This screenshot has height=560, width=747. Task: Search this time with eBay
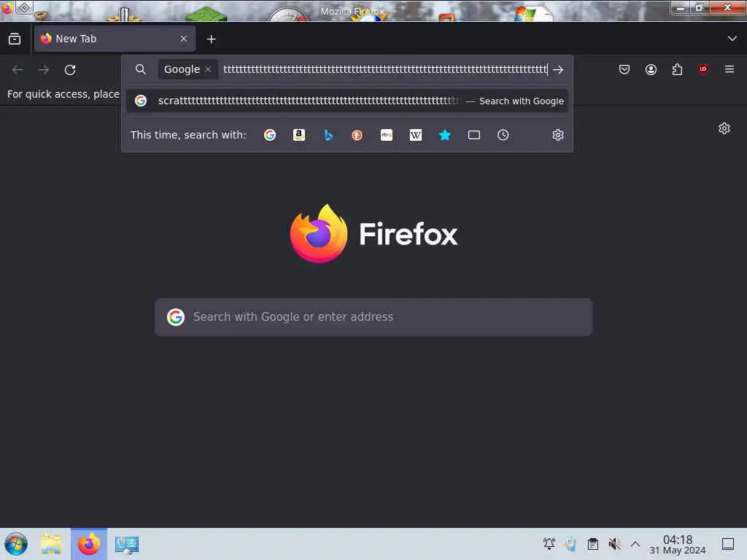click(x=387, y=135)
